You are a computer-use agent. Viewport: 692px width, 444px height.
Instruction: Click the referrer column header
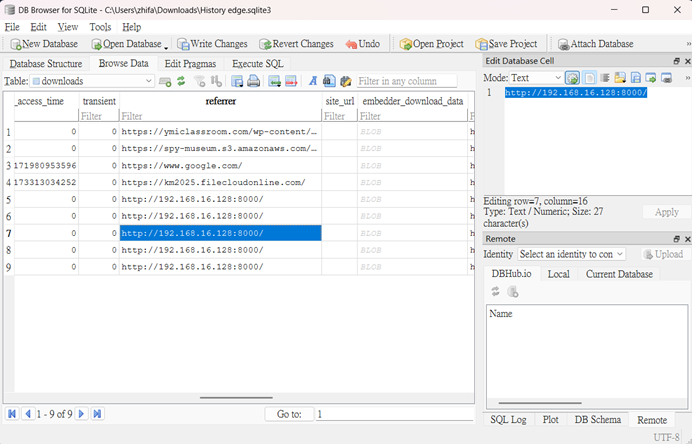221,101
